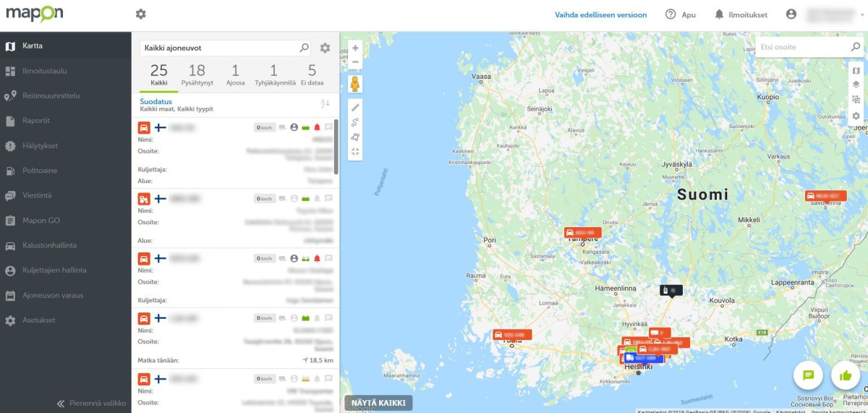Collapse sidebar with Pienennä valikko
Viewport: 868px width, 413px height.
point(92,403)
